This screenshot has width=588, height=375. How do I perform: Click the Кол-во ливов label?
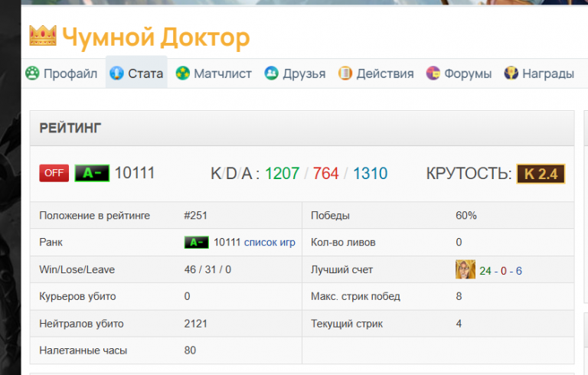pos(343,243)
